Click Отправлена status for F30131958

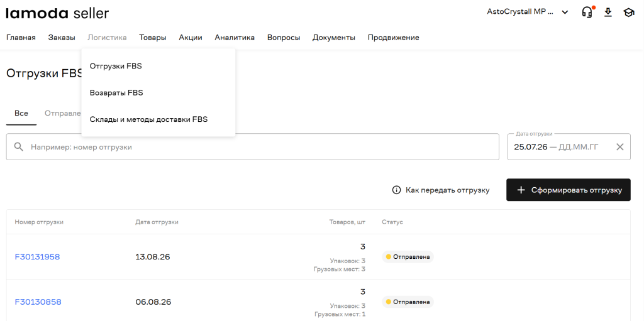[x=408, y=257]
